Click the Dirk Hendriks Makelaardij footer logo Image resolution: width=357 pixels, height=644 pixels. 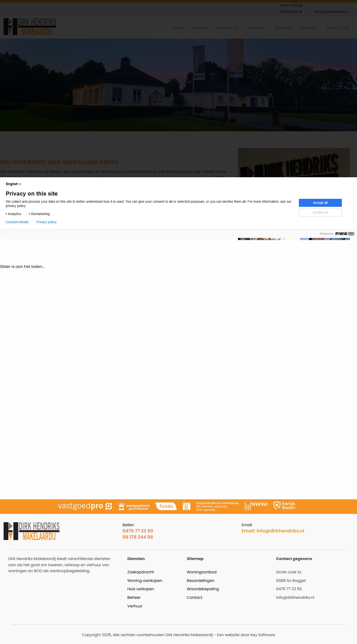31,531
